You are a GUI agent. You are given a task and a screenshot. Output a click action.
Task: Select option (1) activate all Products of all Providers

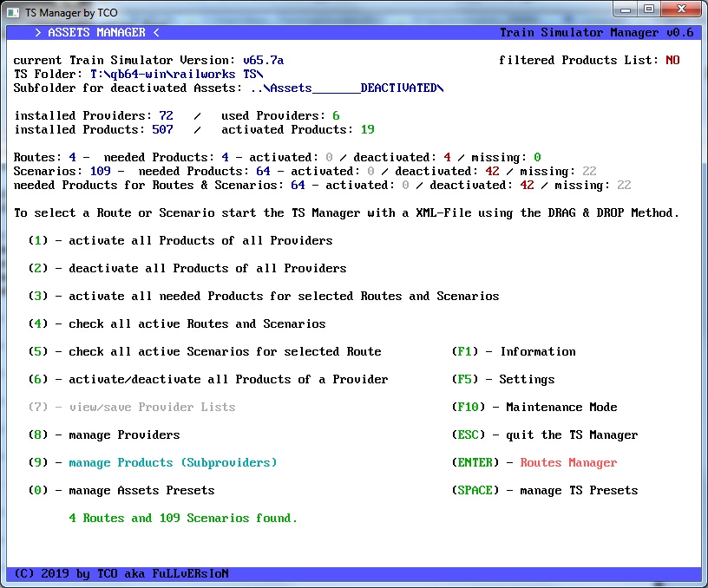click(180, 240)
